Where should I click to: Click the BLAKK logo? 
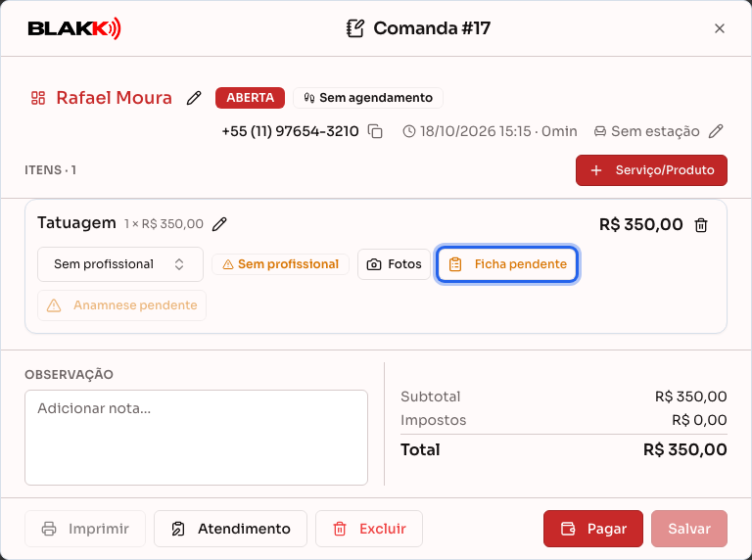tap(74, 28)
